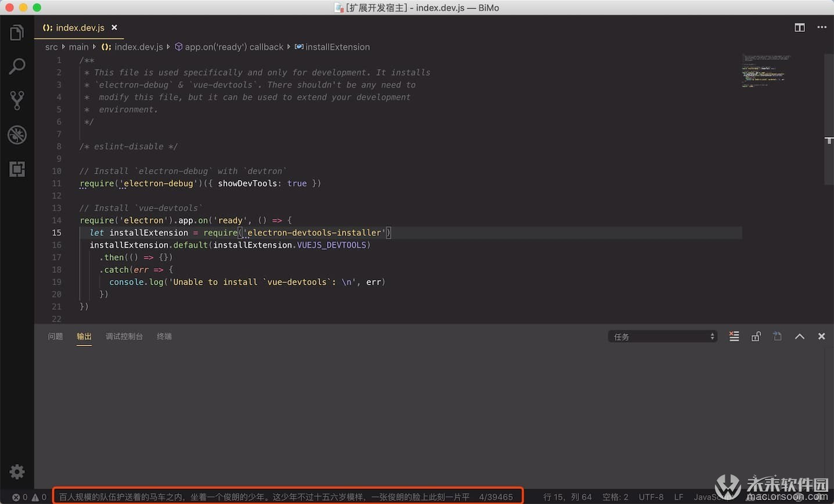Open the Extensions view in activity bar
Viewport: 834px width, 504px height.
click(17, 169)
